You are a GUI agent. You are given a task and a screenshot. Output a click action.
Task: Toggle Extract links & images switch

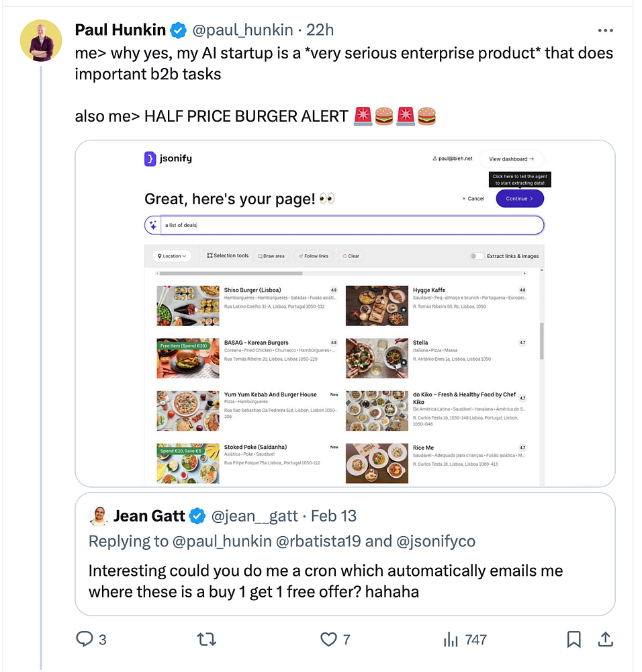pos(477,256)
